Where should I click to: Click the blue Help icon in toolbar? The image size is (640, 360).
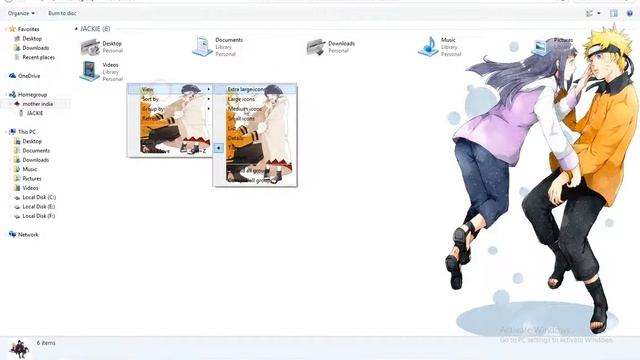pyautogui.click(x=630, y=13)
